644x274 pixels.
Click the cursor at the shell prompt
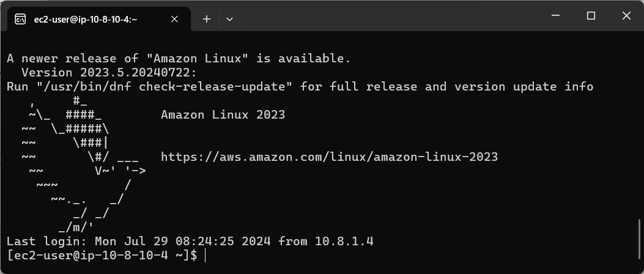[x=204, y=256]
